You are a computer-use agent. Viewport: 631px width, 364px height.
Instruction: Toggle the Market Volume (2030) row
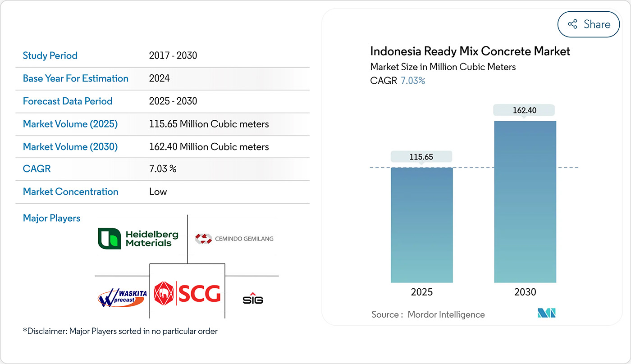coord(70,146)
